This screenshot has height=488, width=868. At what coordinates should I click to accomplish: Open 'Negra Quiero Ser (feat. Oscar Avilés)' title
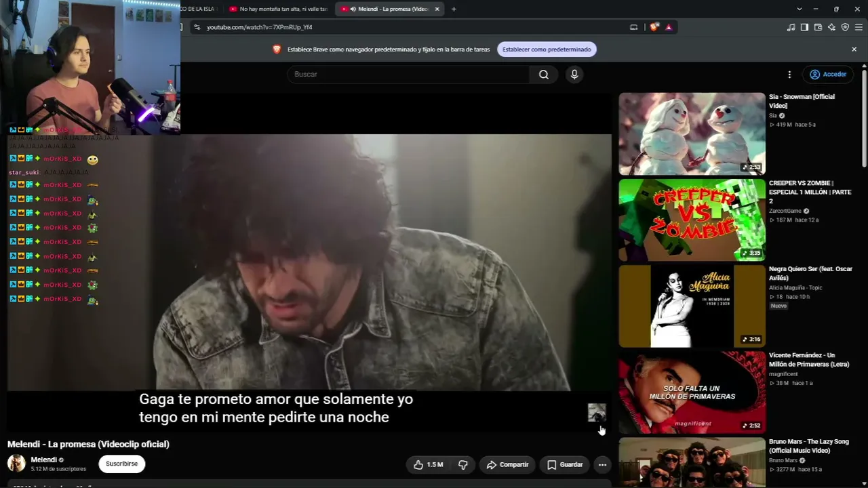(810, 273)
